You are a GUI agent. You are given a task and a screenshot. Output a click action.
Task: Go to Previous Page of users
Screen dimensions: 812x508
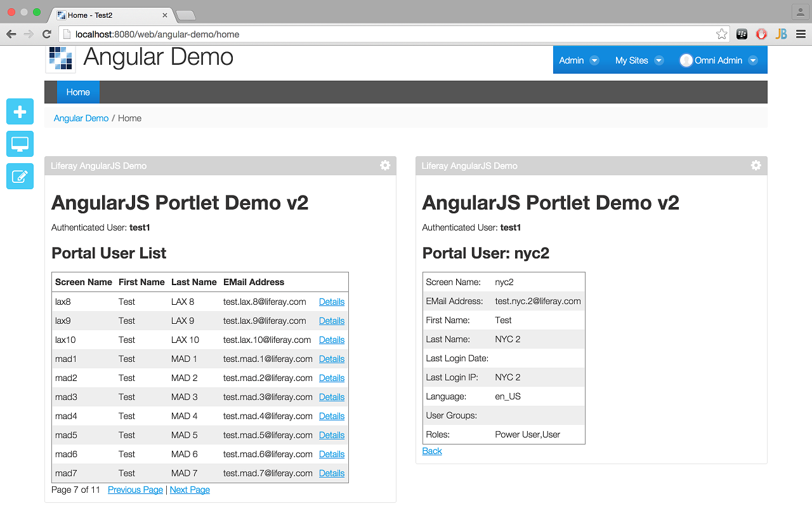pyautogui.click(x=135, y=490)
